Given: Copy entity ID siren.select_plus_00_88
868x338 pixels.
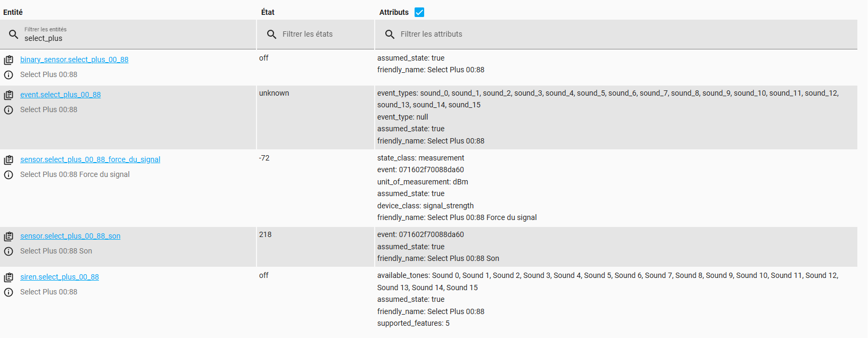Looking at the screenshot, I should (x=9, y=277).
